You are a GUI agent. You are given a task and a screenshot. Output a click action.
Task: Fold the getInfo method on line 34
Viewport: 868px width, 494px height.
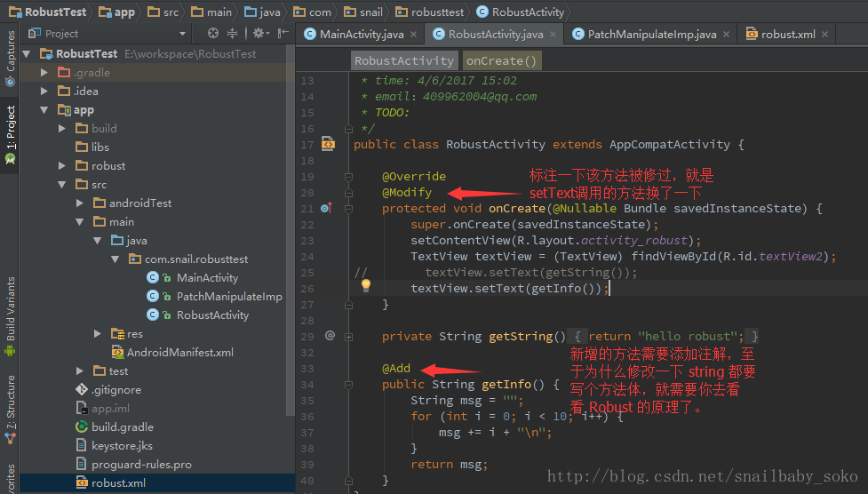(349, 385)
